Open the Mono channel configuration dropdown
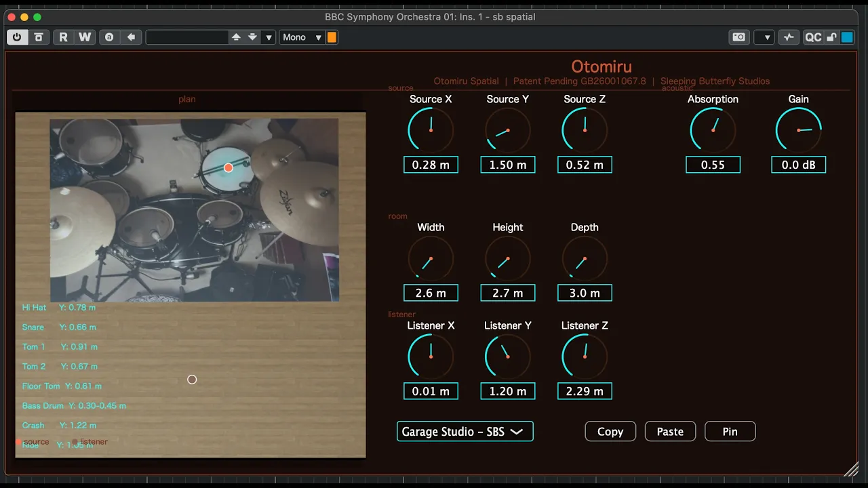This screenshot has height=488, width=868. [302, 37]
